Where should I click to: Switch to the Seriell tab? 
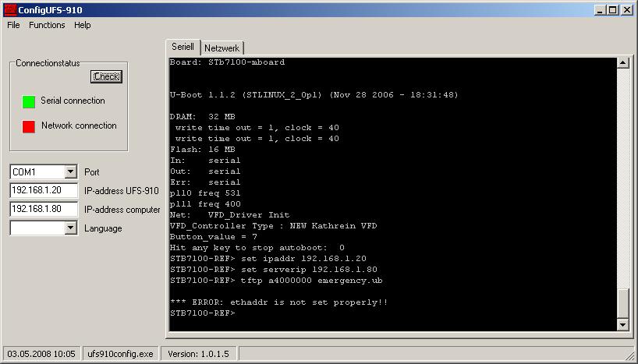tap(183, 47)
